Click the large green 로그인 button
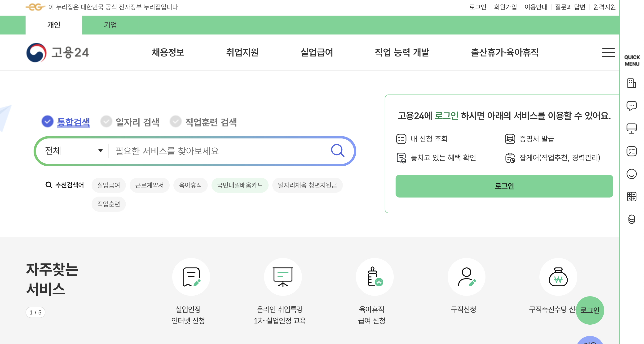 (x=504, y=186)
